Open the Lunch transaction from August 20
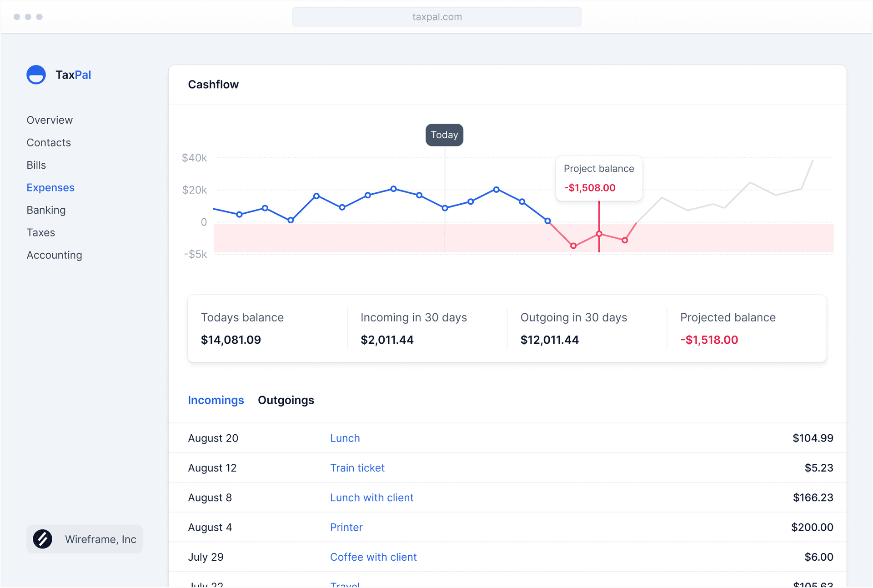 coord(345,438)
